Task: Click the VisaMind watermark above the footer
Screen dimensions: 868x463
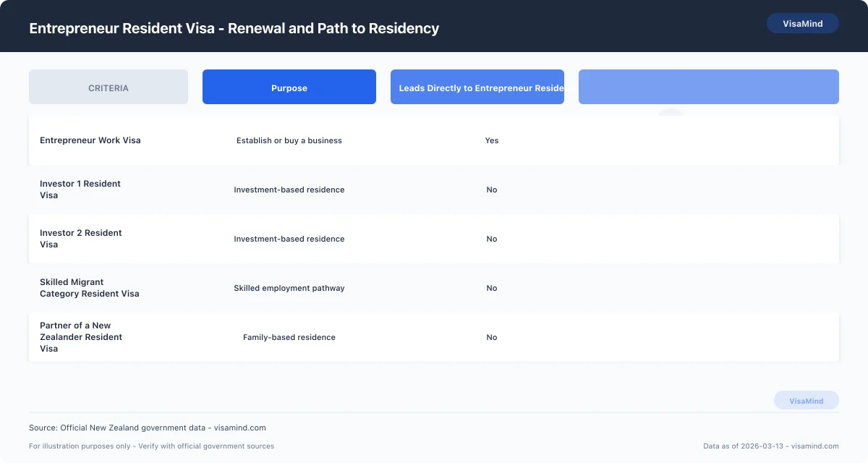Action: [x=807, y=400]
